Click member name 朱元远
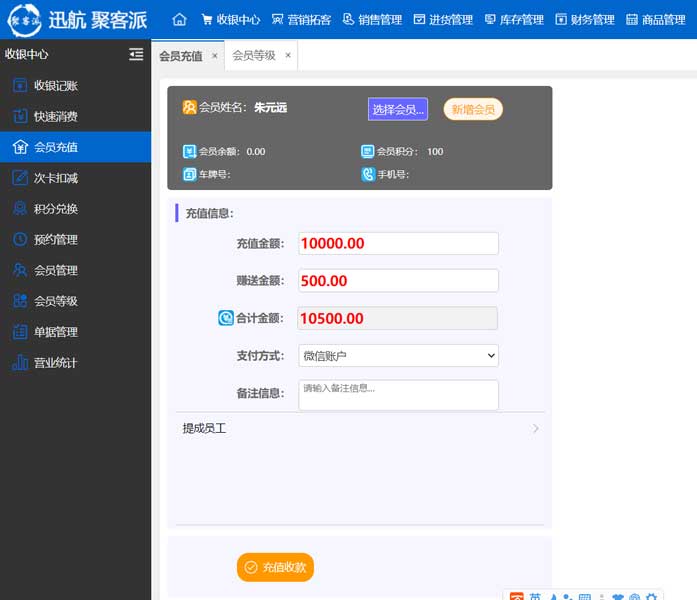 point(270,108)
